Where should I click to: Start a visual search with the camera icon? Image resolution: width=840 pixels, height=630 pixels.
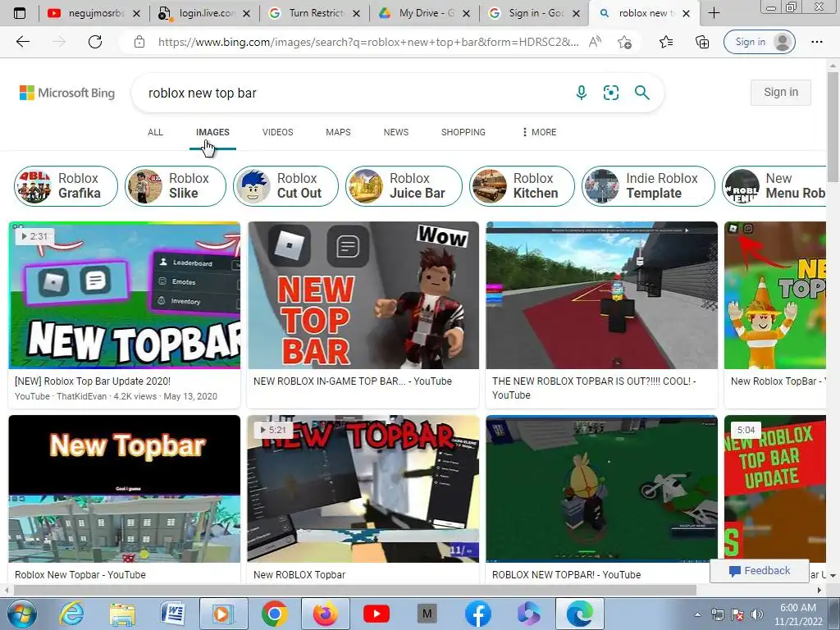pos(610,93)
